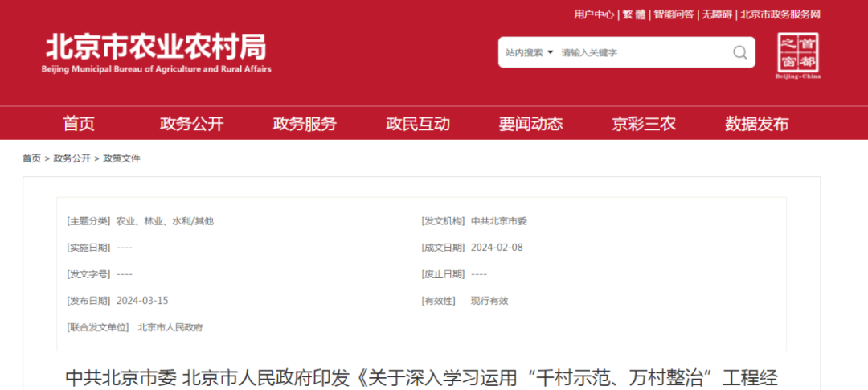
Task: Open 要闻动态 navigation menu
Action: pyautogui.click(x=531, y=124)
